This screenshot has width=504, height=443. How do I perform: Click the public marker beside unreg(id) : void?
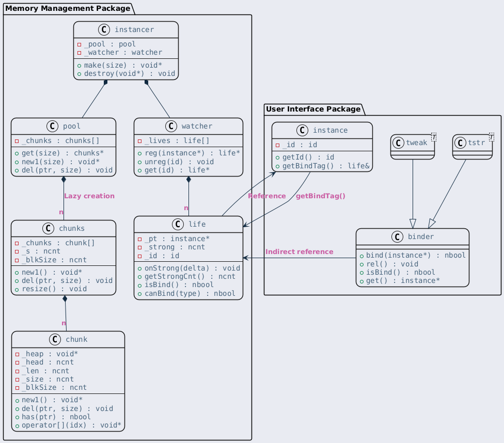(140, 162)
